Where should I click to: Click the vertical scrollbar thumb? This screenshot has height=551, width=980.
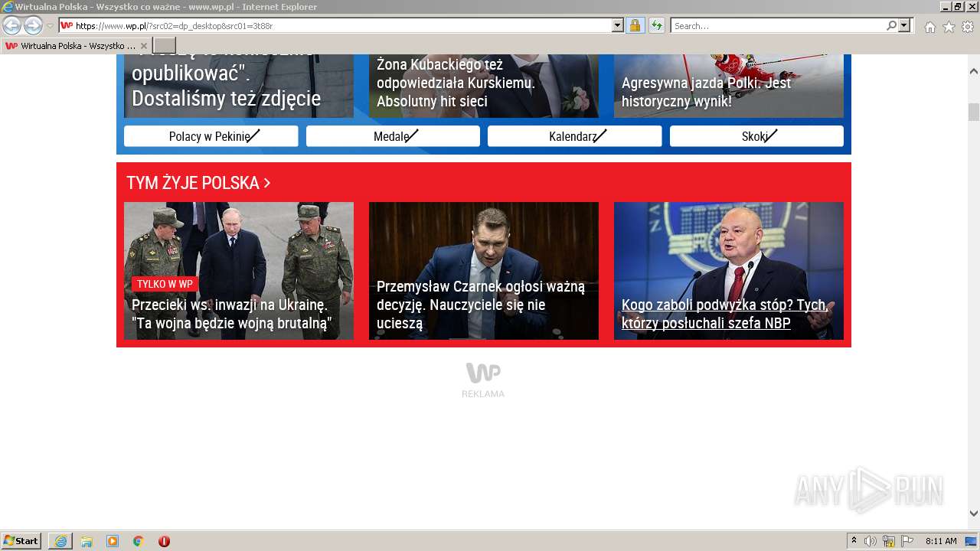974,112
